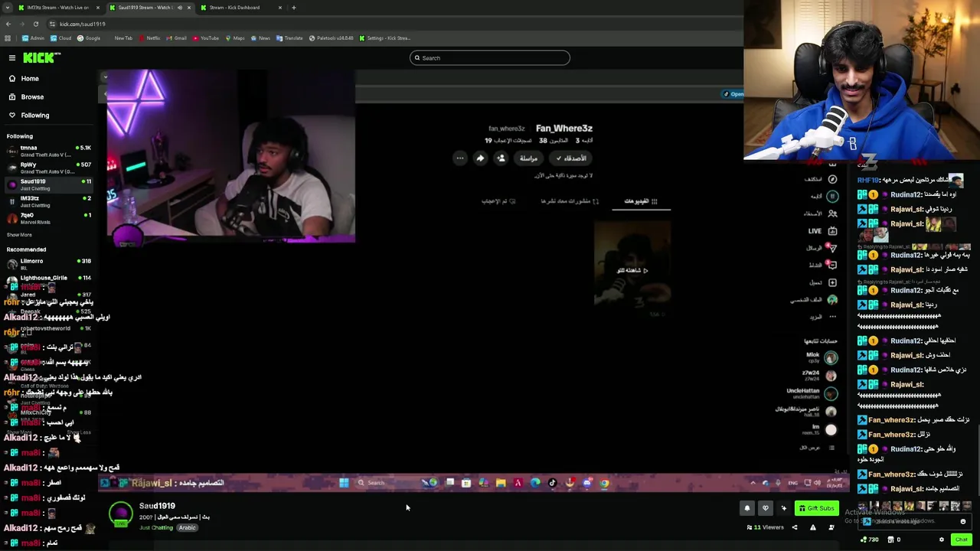Click Windows Start in streamed taskbar
980x551 pixels.
tap(344, 483)
